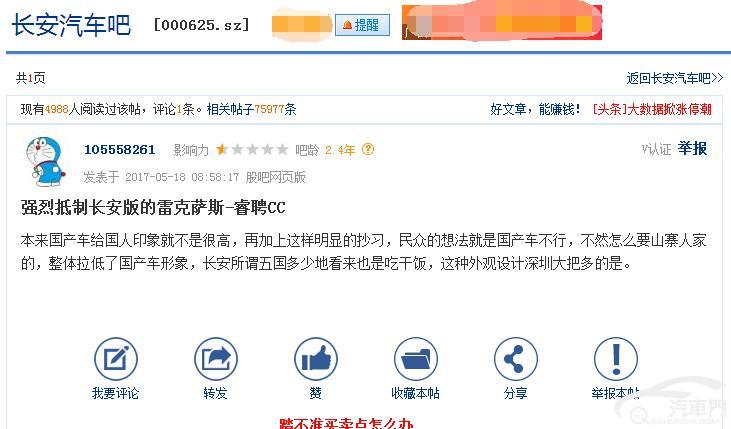Open the 长安汽车吧 forum title

71,25
